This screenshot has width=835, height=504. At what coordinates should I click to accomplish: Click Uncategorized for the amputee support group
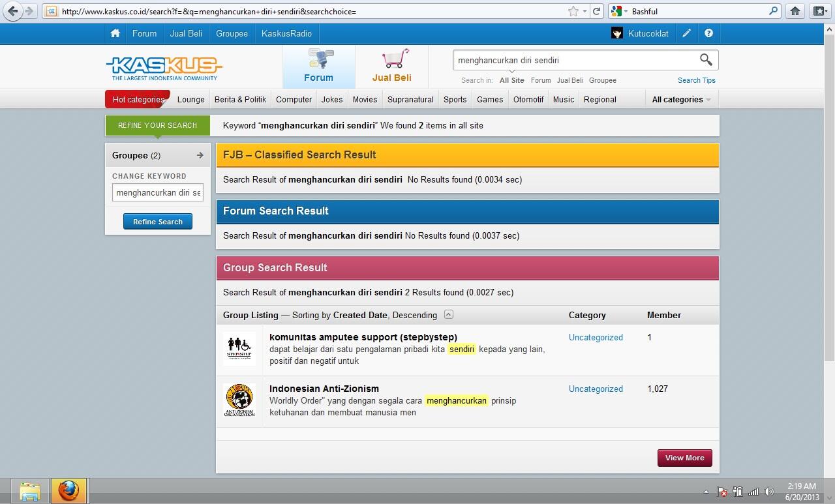click(596, 337)
